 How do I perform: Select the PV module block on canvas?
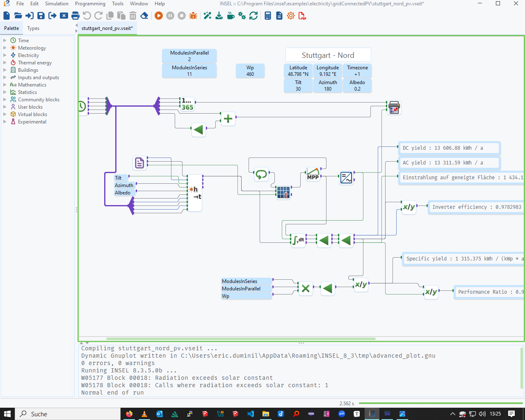coord(283,192)
